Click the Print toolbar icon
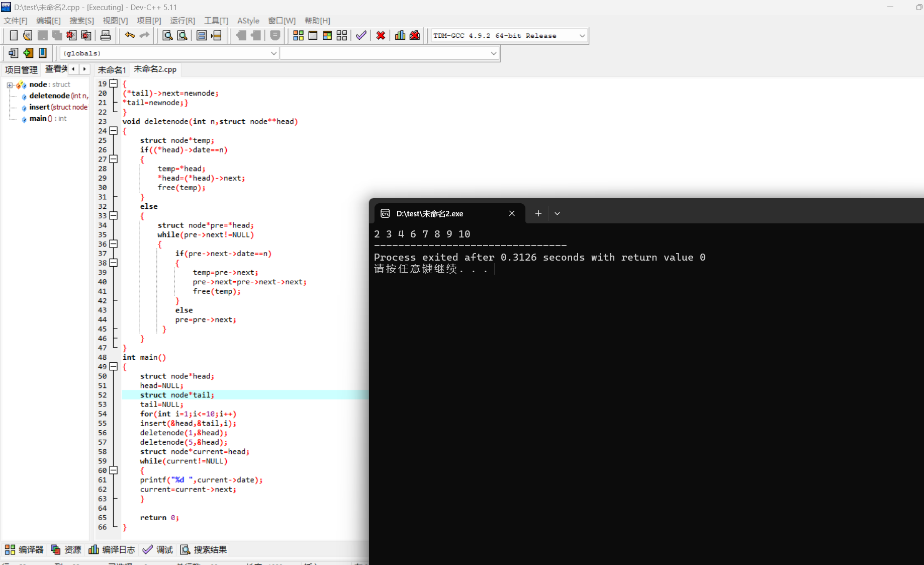This screenshot has width=924, height=565. coord(106,35)
